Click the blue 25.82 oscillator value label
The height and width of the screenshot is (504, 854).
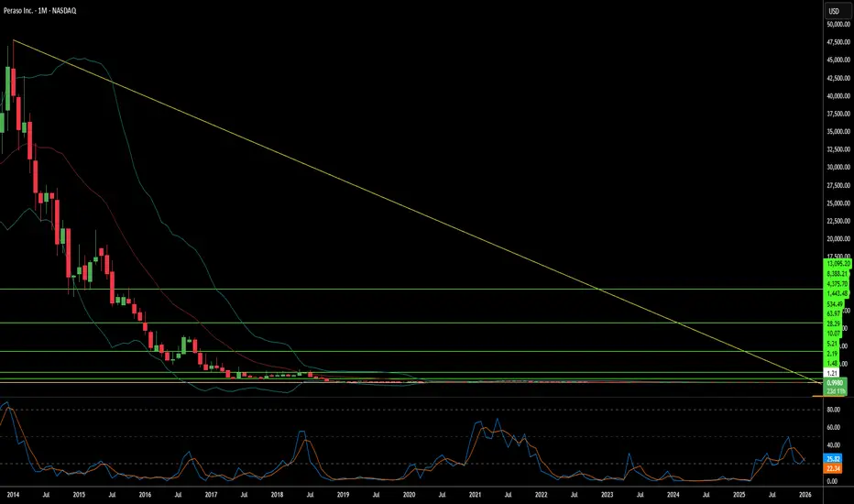tap(833, 459)
